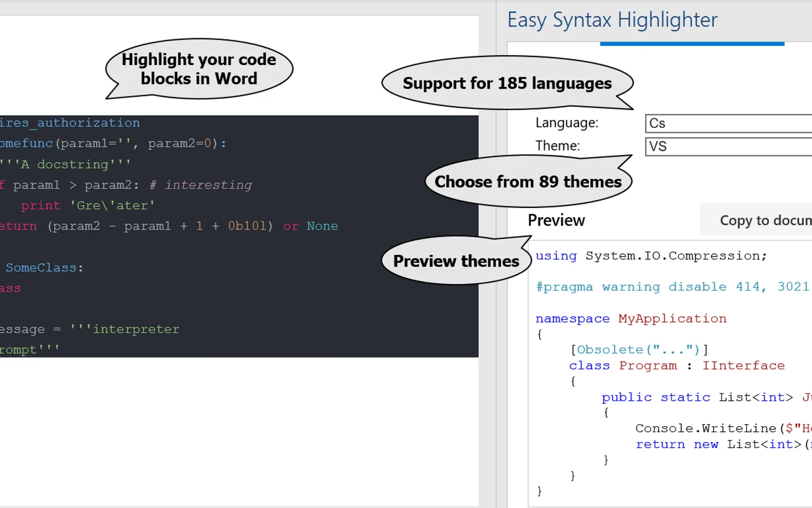
Task: Click 'SomeClass:' in the dark code block
Action: pyautogui.click(x=44, y=267)
